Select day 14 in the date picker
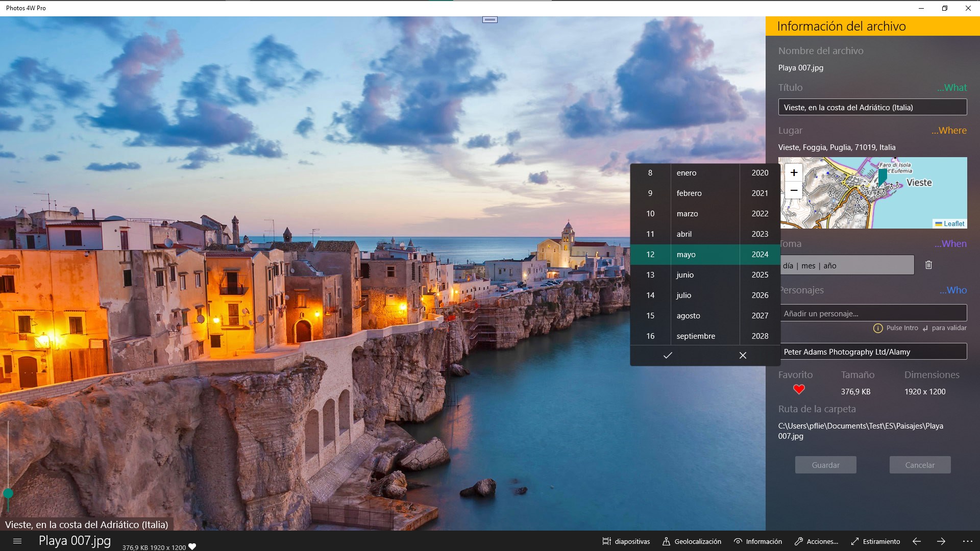 click(x=650, y=295)
